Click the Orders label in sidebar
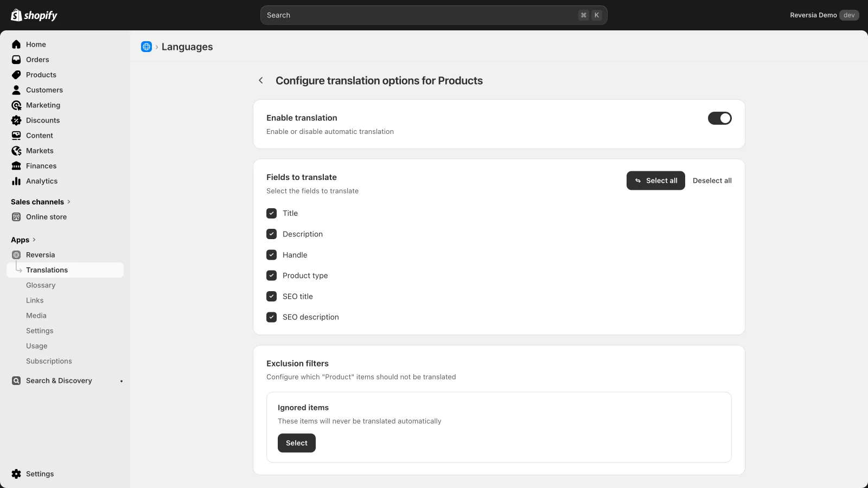 [x=37, y=60]
